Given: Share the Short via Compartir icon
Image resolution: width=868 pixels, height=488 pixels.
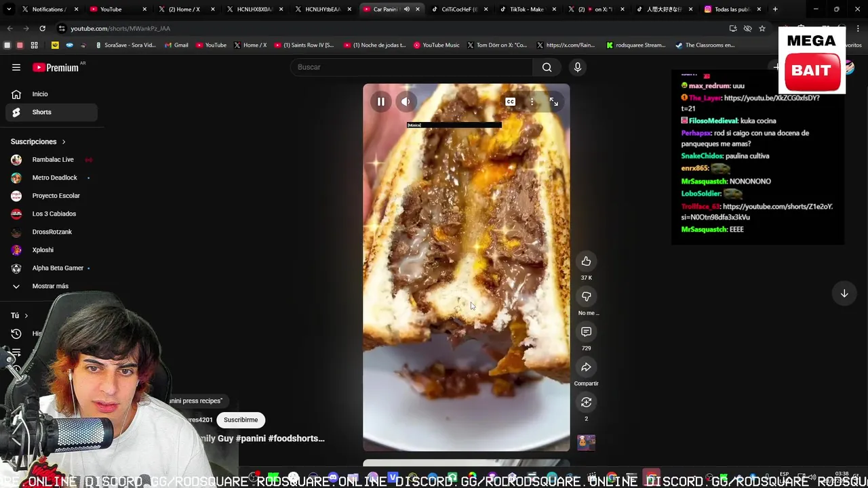Looking at the screenshot, I should [x=586, y=367].
